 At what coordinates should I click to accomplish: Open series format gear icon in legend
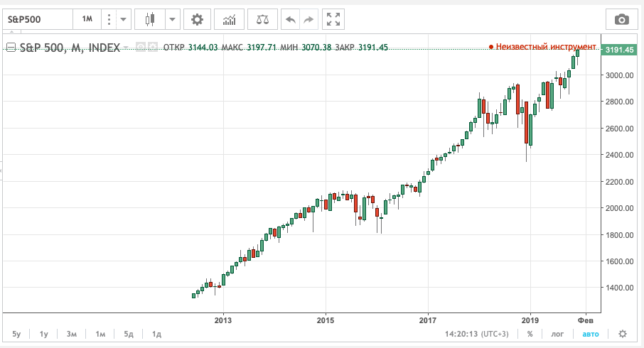pyautogui.click(x=152, y=47)
